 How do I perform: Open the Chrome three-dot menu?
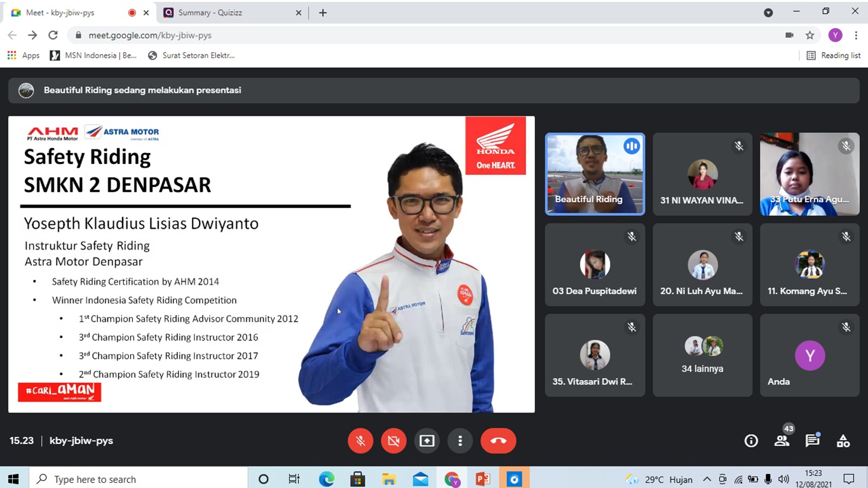tap(856, 36)
